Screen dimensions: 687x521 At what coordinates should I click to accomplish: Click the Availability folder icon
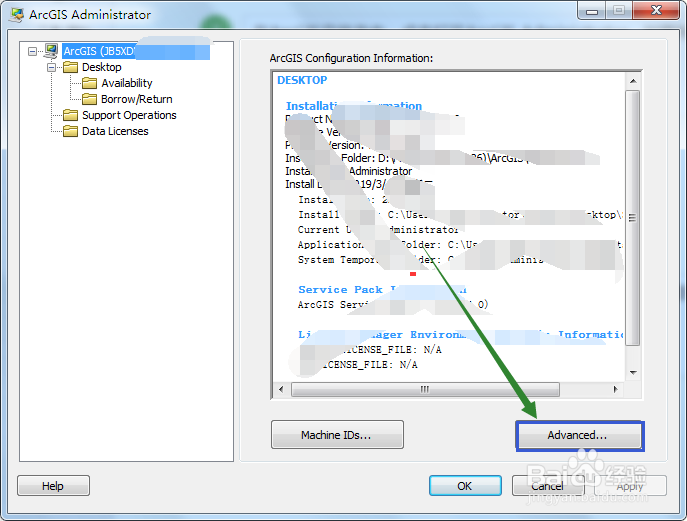click(x=89, y=83)
